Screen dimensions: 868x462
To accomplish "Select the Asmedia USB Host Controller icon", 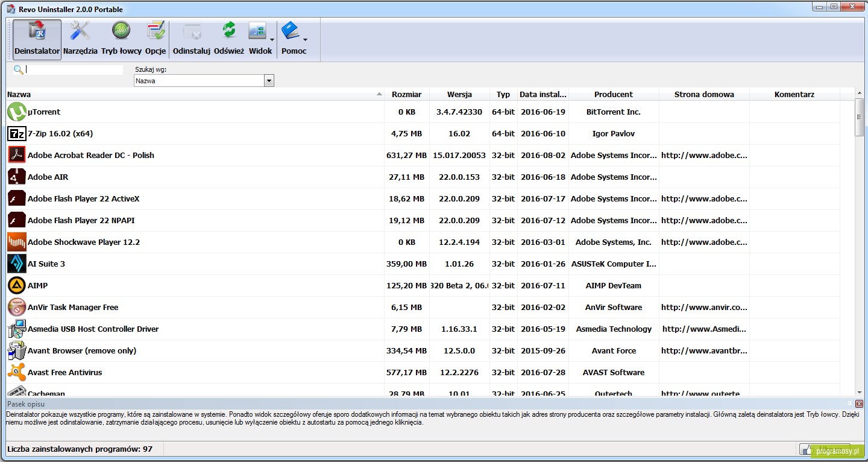I will click(17, 329).
